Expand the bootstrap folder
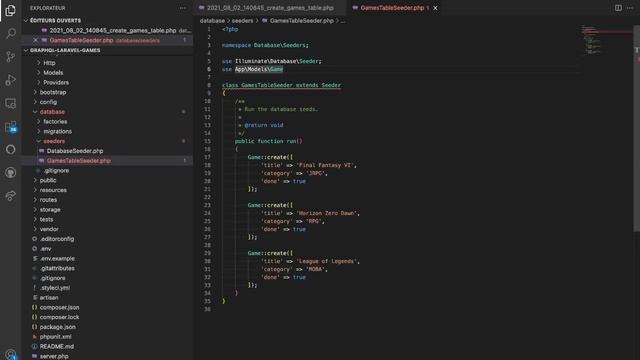 tap(53, 92)
